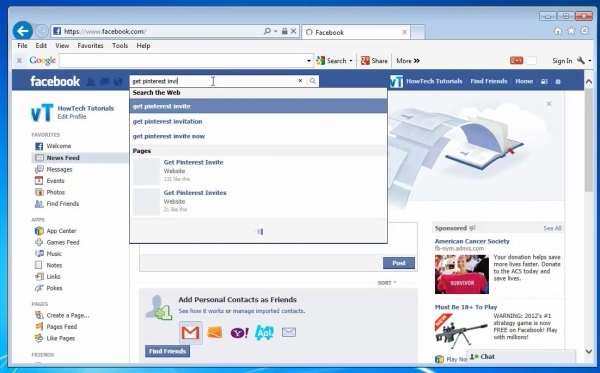This screenshot has height=373, width=600.
Task: Click Sign In on Google toolbar
Action: pos(562,60)
